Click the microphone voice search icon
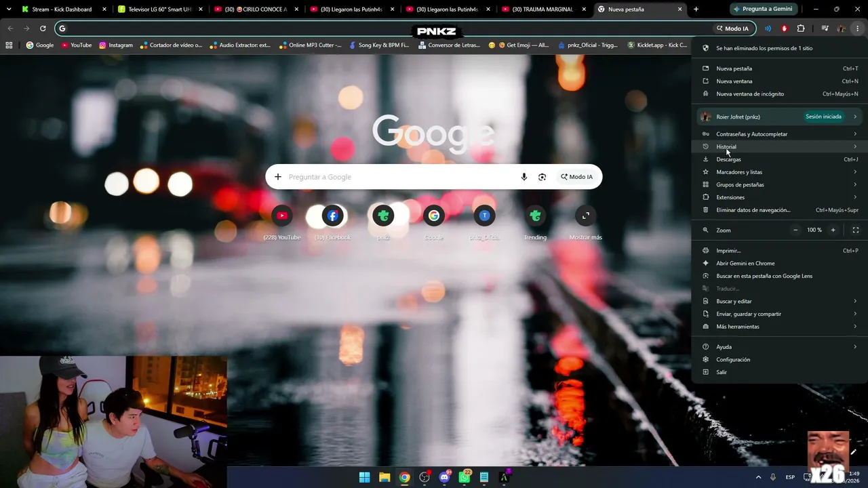 coord(524,177)
